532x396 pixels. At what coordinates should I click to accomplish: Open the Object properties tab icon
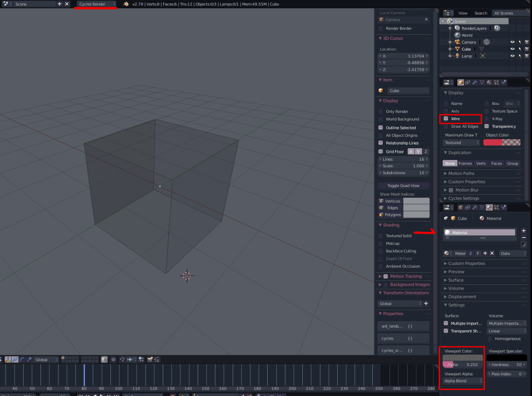point(461,82)
